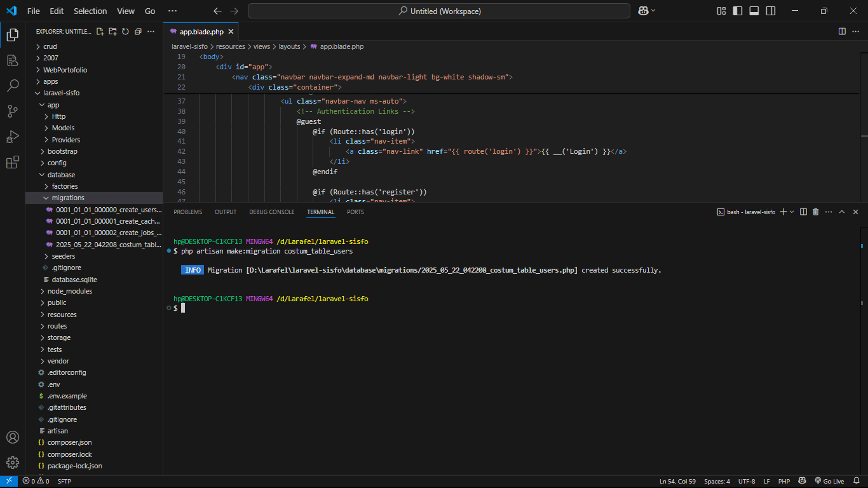Screen dimensions: 868x488
Task: Open the Source Control view
Action: point(13,111)
